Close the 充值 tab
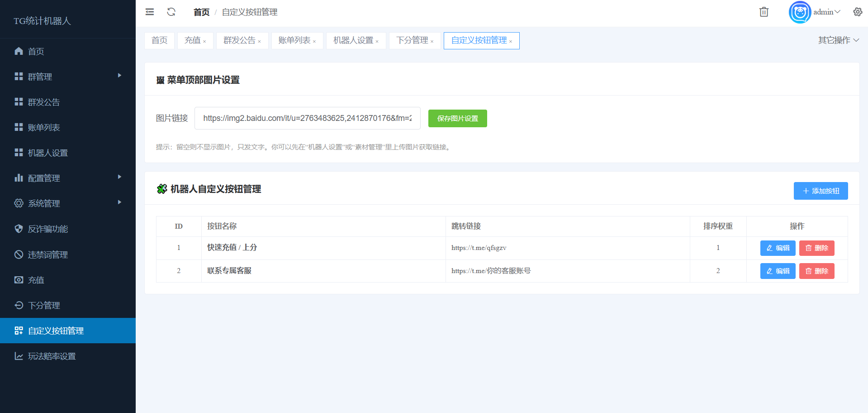868x413 pixels. (x=204, y=42)
